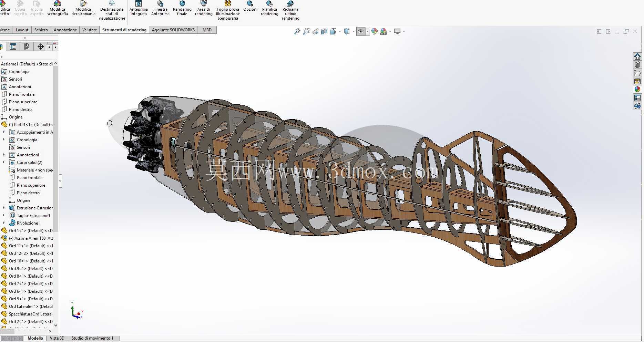
Task: Open Opzioni rendering settings
Action: tap(250, 7)
